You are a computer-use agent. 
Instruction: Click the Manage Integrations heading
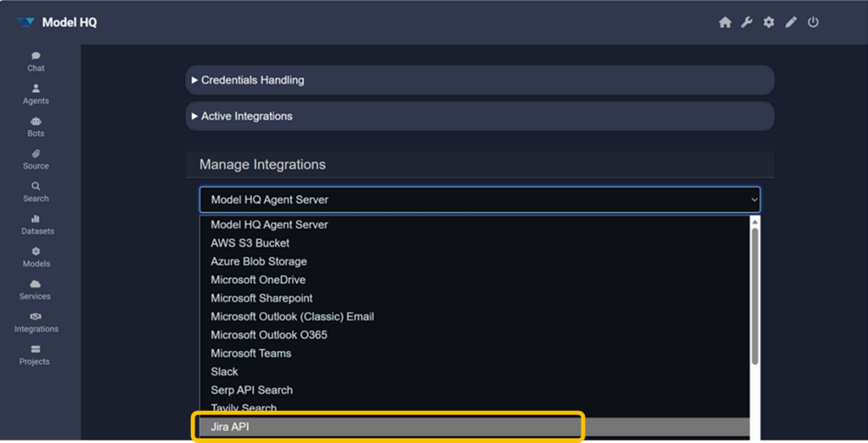(262, 164)
